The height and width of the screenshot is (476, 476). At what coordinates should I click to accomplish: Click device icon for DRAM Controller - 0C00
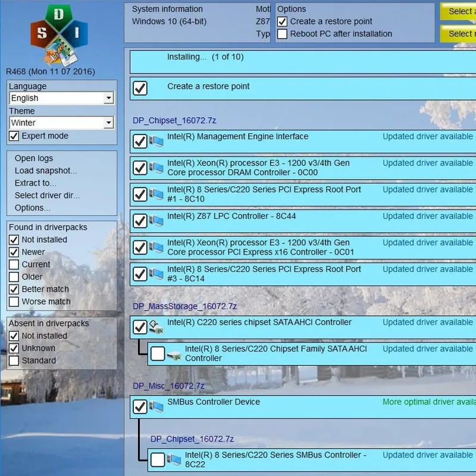point(156,168)
